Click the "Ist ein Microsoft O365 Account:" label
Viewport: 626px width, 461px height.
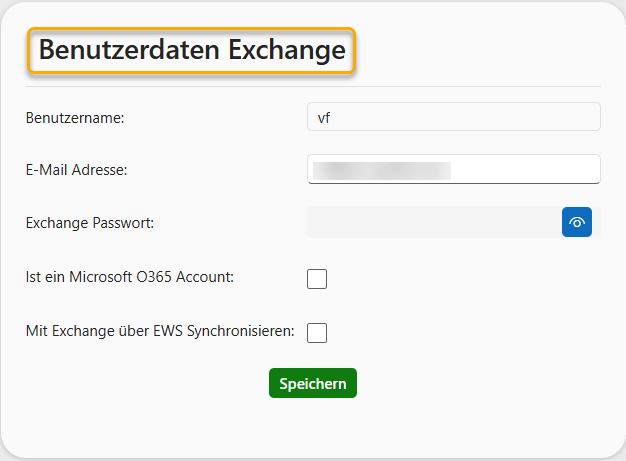129,276
